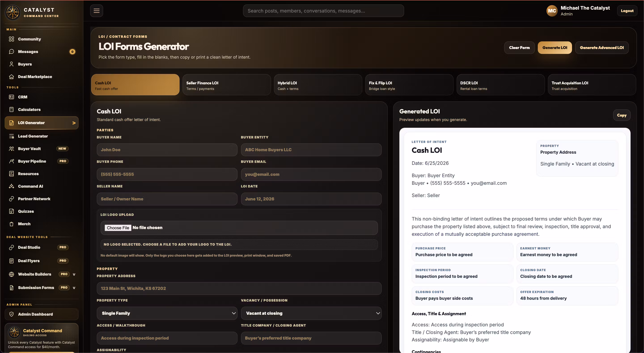
Task: Switch to the DSCR LOI tab
Action: coord(500,85)
